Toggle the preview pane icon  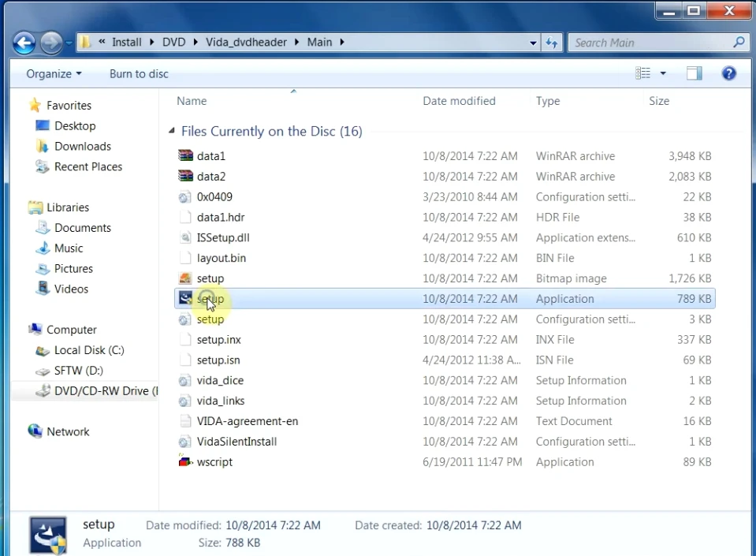pyautogui.click(x=694, y=73)
